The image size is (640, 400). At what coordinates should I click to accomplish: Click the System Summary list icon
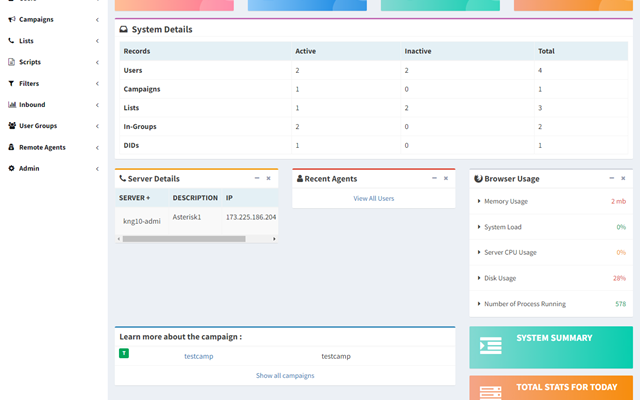(491, 345)
